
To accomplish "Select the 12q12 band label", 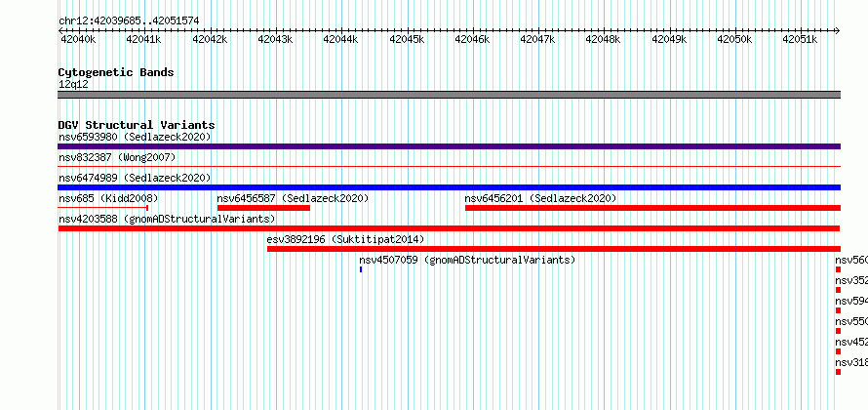I will pos(73,85).
